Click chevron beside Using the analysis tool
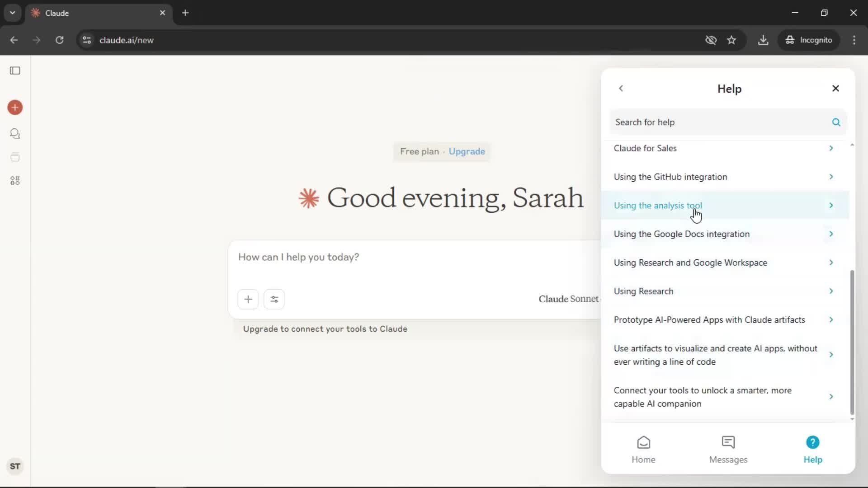This screenshot has height=488, width=868. click(831, 205)
